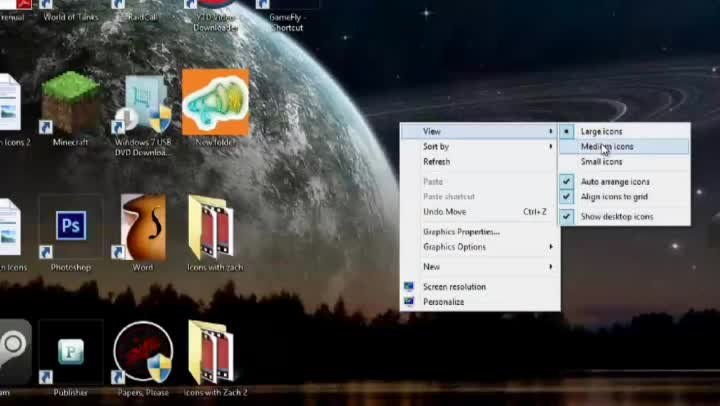Image resolution: width=720 pixels, height=406 pixels.
Task: Expand the View submenu arrow
Action: (x=551, y=131)
